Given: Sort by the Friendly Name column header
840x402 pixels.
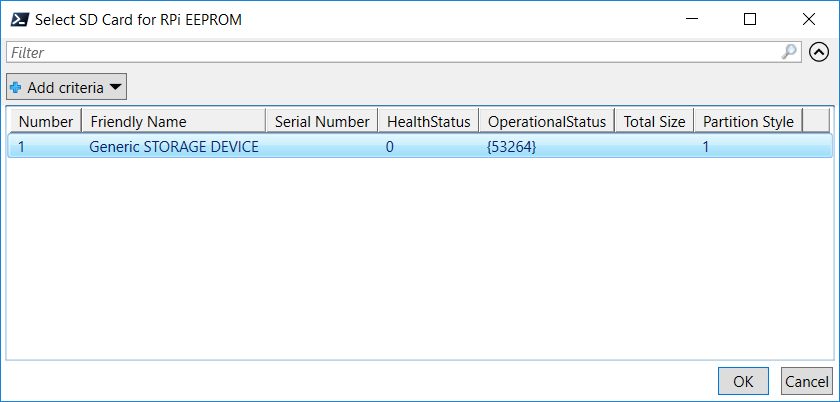Looking at the screenshot, I should click(x=174, y=122).
